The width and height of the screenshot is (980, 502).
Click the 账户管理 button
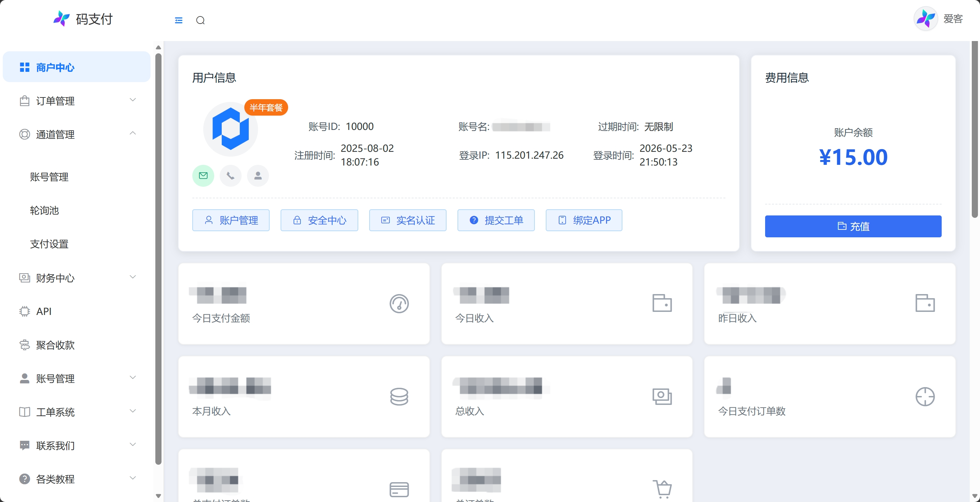coord(231,220)
